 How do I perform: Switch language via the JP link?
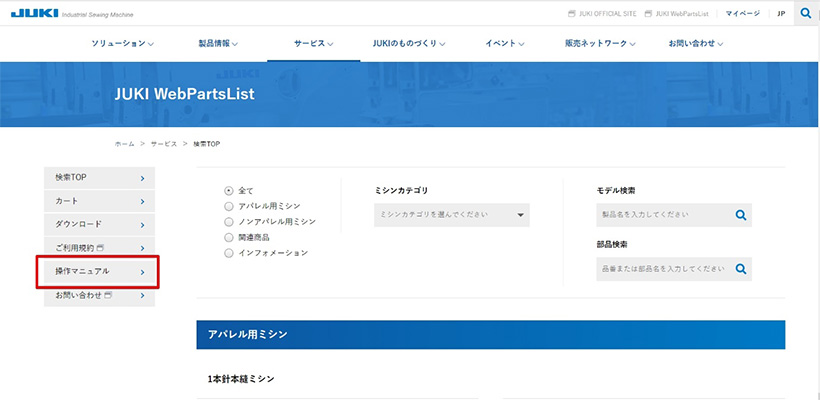click(781, 14)
